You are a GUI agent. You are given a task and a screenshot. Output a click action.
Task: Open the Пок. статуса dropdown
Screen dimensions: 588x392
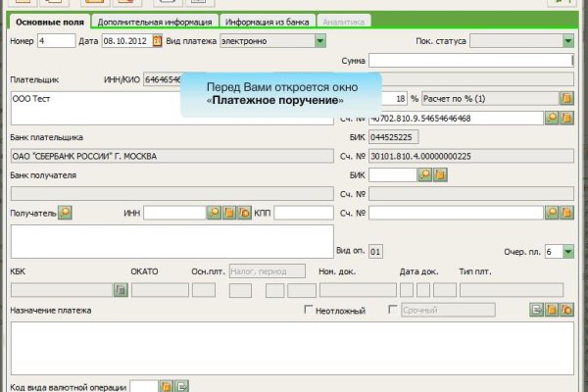[567, 41]
